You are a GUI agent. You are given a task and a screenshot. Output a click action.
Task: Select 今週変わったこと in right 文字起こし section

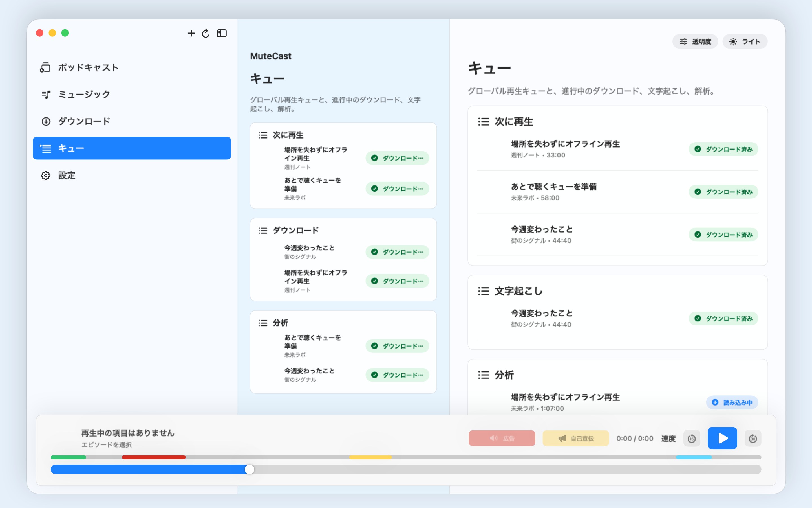tap(617, 319)
